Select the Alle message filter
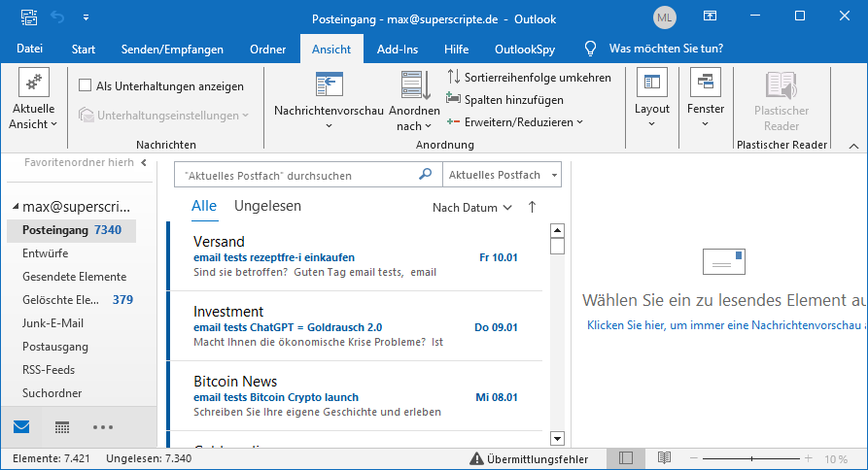The height and width of the screenshot is (470, 868). 204,206
